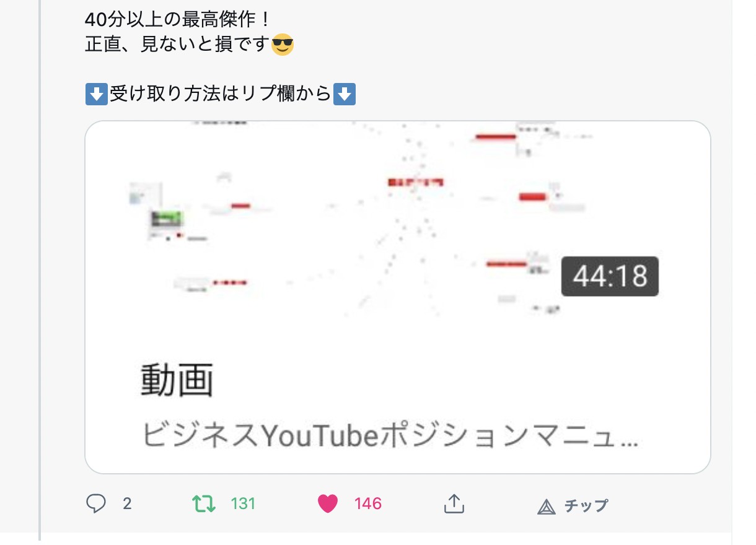Open the share tweet icon
The width and height of the screenshot is (756, 545).
pyautogui.click(x=454, y=504)
